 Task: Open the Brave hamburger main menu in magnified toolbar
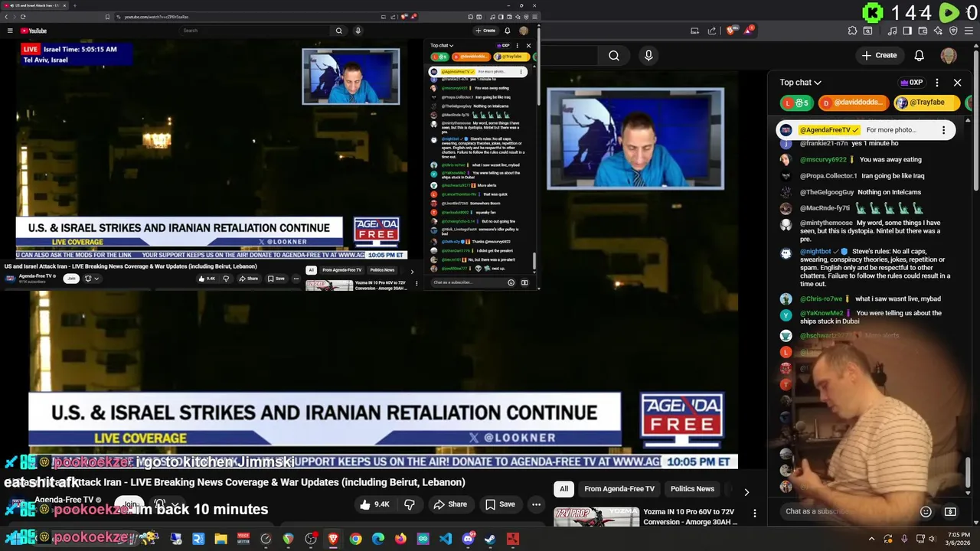click(x=970, y=31)
